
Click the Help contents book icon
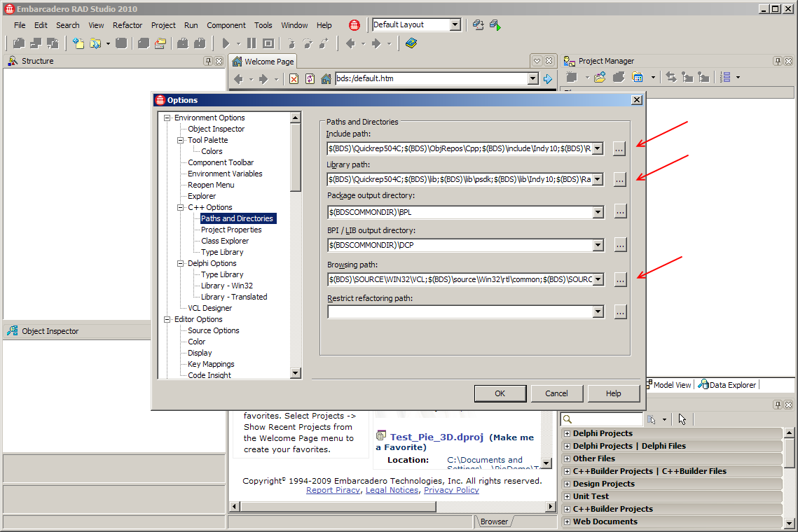pos(411,43)
